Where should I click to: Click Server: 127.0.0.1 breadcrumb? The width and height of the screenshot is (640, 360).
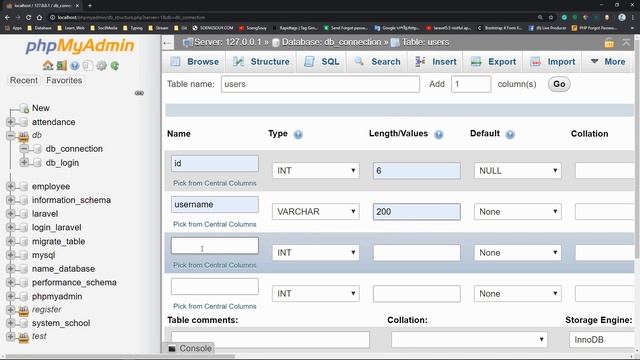pyautogui.click(x=227, y=42)
